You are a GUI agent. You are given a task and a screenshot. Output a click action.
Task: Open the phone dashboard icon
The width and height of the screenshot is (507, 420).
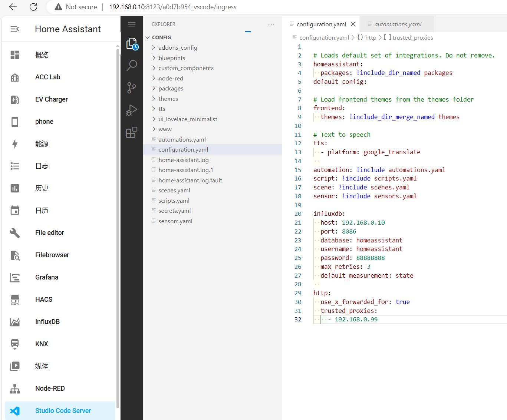(15, 122)
